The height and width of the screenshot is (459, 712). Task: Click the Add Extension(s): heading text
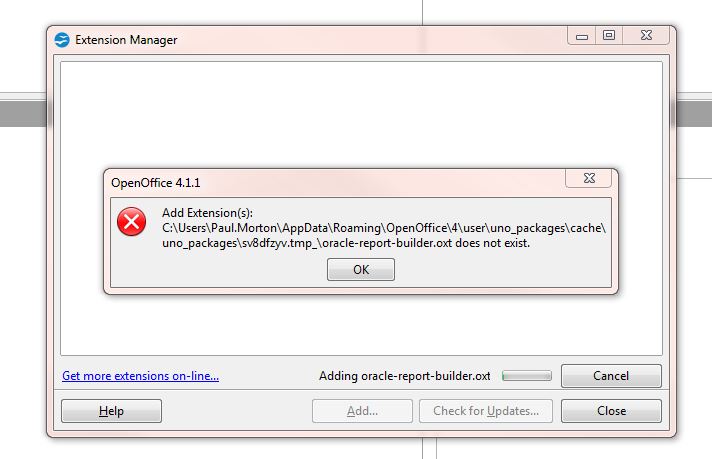(x=208, y=213)
